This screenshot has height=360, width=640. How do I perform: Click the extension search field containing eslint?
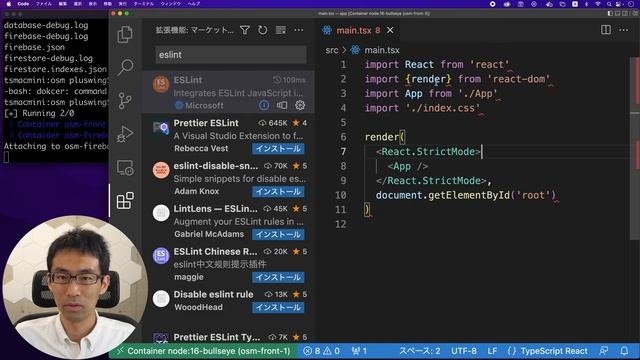pyautogui.click(x=231, y=55)
